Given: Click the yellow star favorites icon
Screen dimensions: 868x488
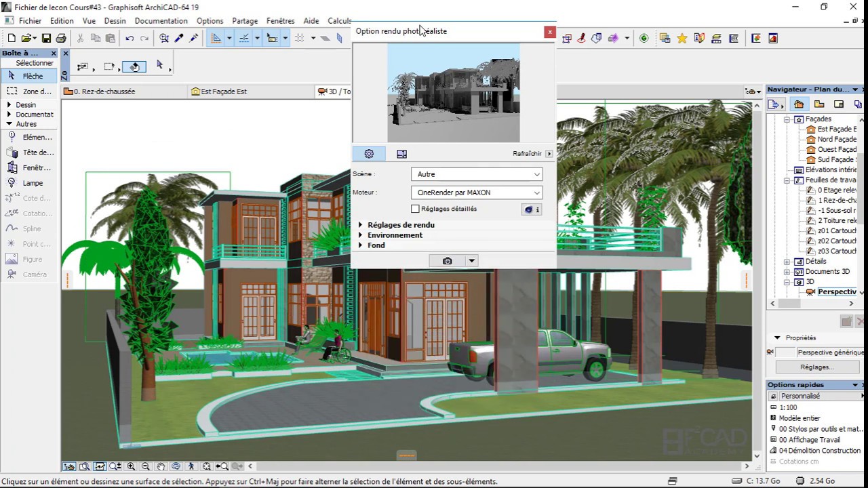Looking at the screenshot, I should (x=682, y=39).
